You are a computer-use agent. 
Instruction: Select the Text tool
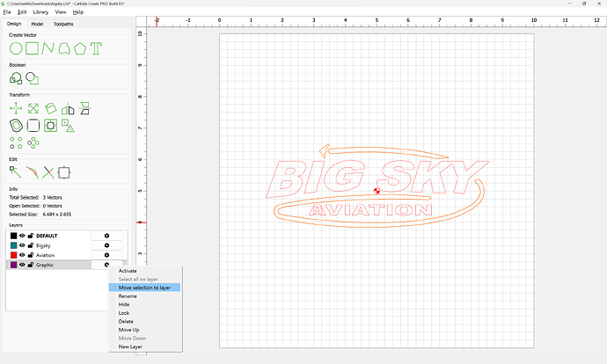[96, 48]
